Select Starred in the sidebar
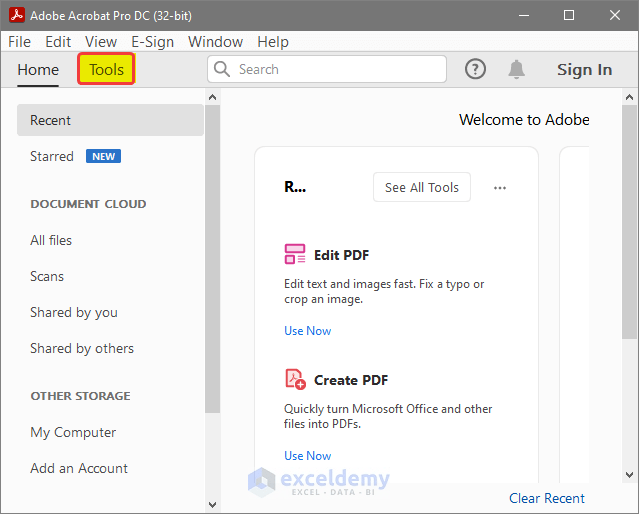The width and height of the screenshot is (639, 514). pyautogui.click(x=52, y=156)
